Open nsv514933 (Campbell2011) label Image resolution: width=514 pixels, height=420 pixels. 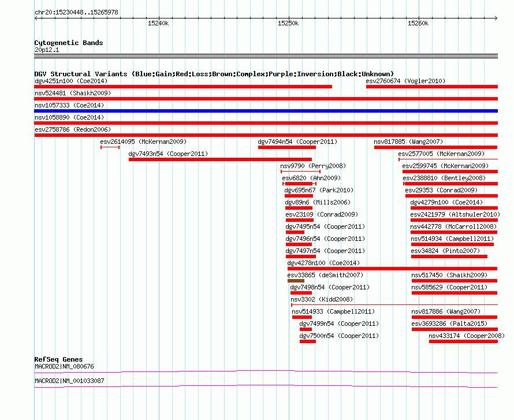point(333,311)
